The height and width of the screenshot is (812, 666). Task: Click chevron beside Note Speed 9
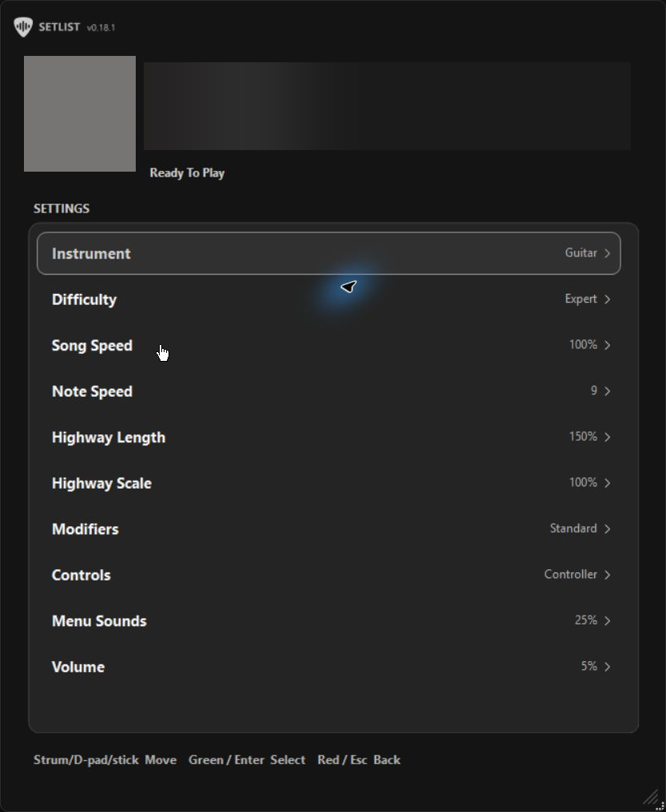click(x=608, y=391)
